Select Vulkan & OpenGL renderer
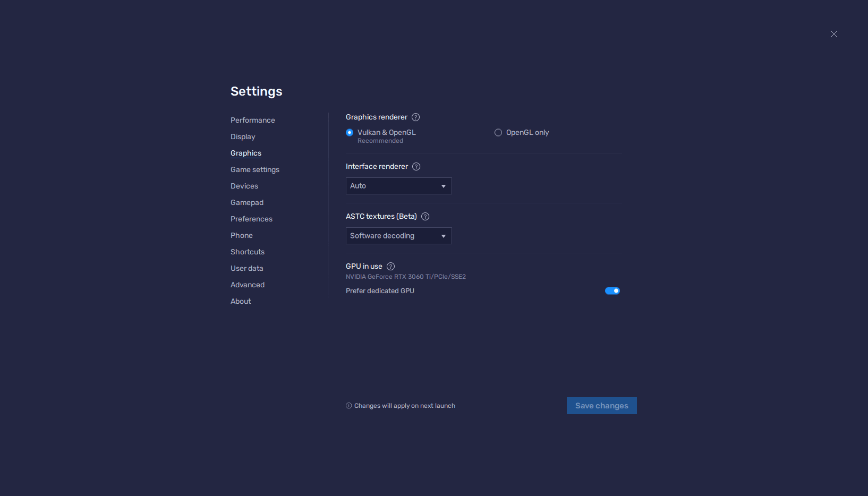Viewport: 868px width, 496px height. tap(350, 133)
